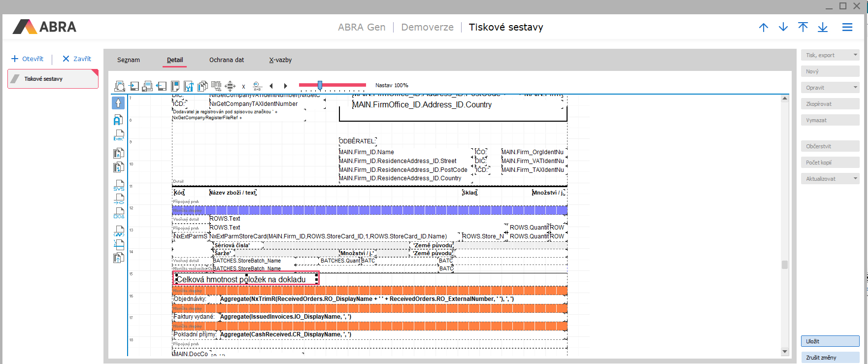
Task: Click the import report icon with right arrow
Action: 134,86
